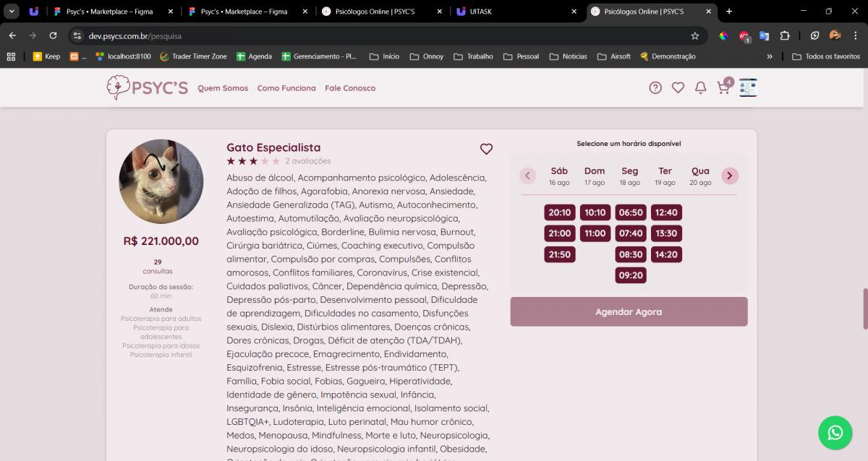Open the notifications bell icon
The image size is (868, 461).
pos(700,87)
